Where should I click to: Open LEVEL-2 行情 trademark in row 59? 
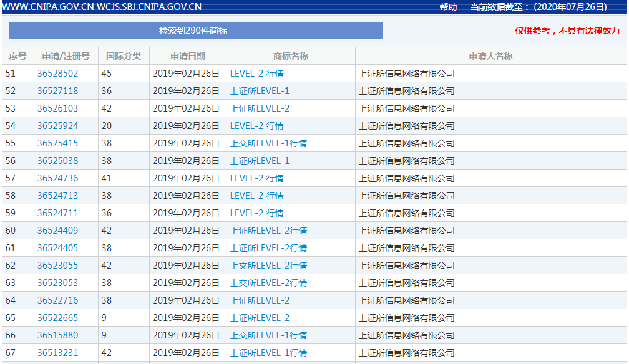coord(256,213)
